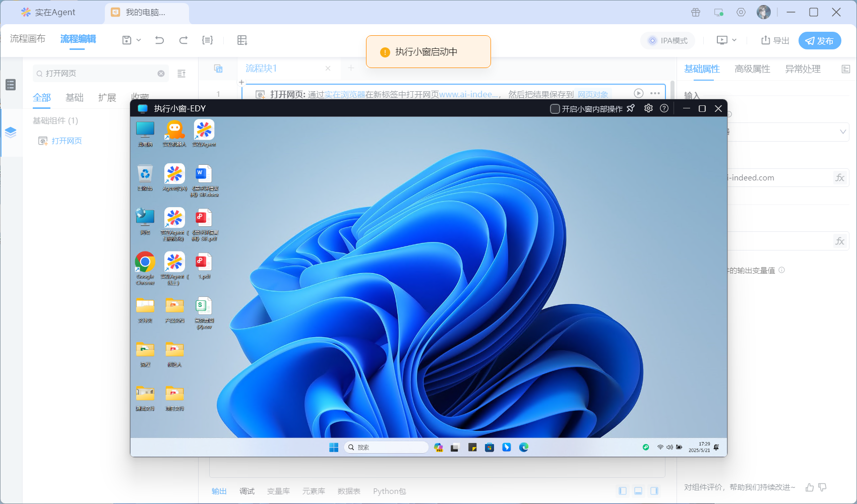Open the variables braces icon in toolbar
The image size is (857, 504).
pyautogui.click(x=207, y=40)
